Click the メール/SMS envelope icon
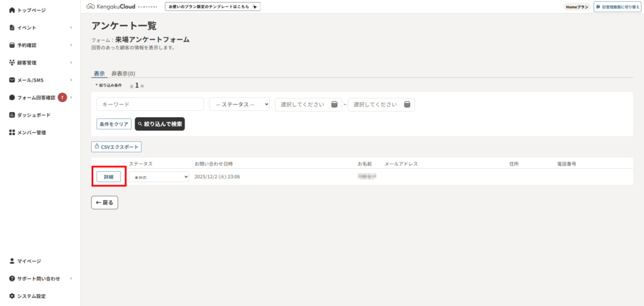Viewport: 644px width, 306px height. pos(12,80)
